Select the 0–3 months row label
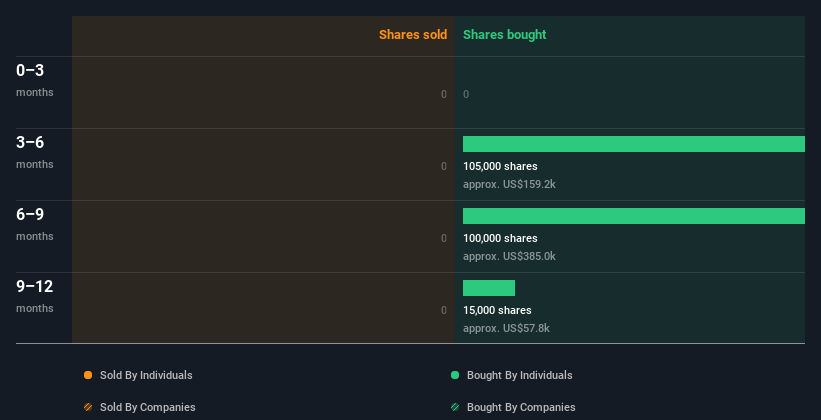This screenshot has height=420, width=821. click(35, 80)
